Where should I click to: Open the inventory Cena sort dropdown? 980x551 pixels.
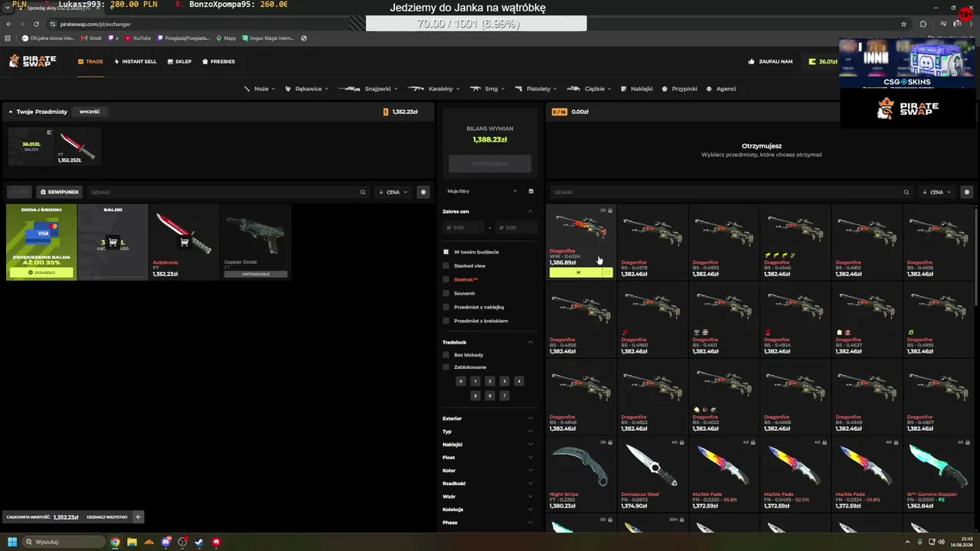click(394, 192)
